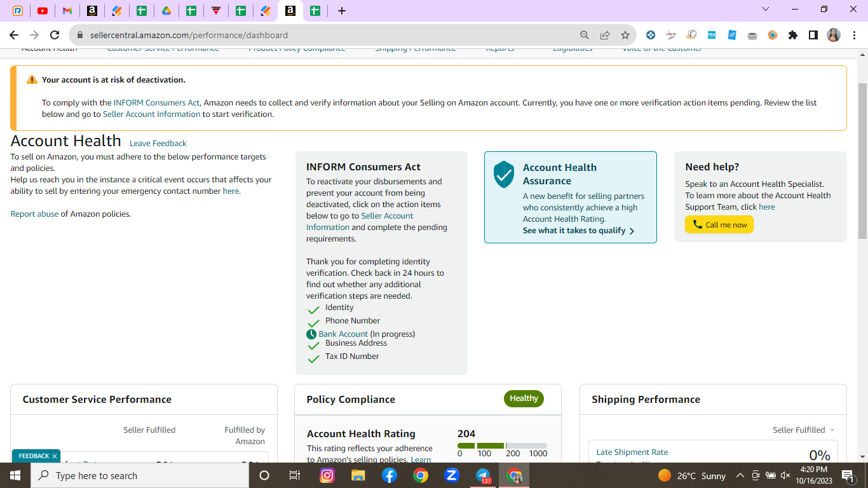
Task: Click the zoom magnifier icon in address bar
Action: pyautogui.click(x=585, y=35)
